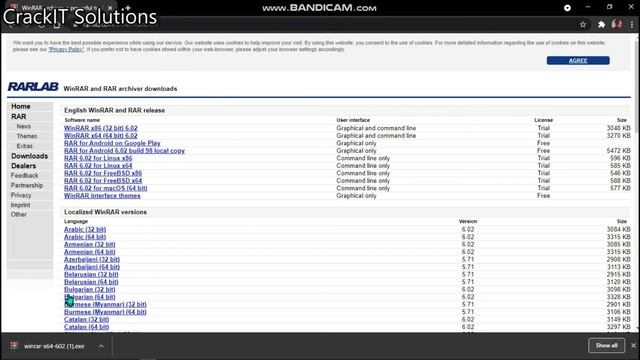Download Catalan (64 bit) version
Image resolution: width=640 pixels, height=360 pixels.
click(x=87, y=327)
